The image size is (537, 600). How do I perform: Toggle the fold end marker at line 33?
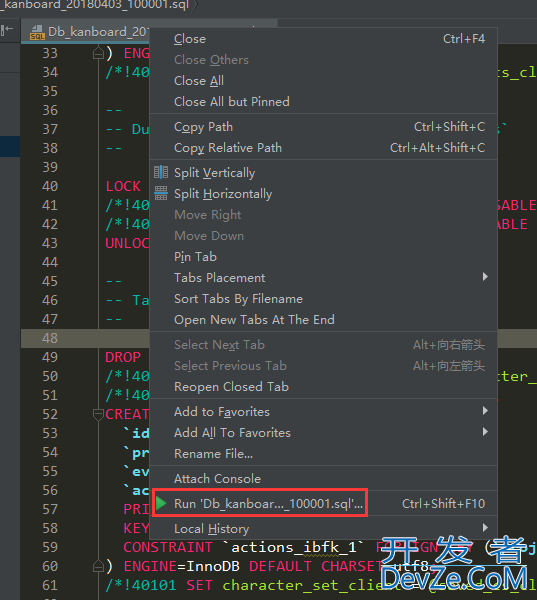click(x=98, y=53)
